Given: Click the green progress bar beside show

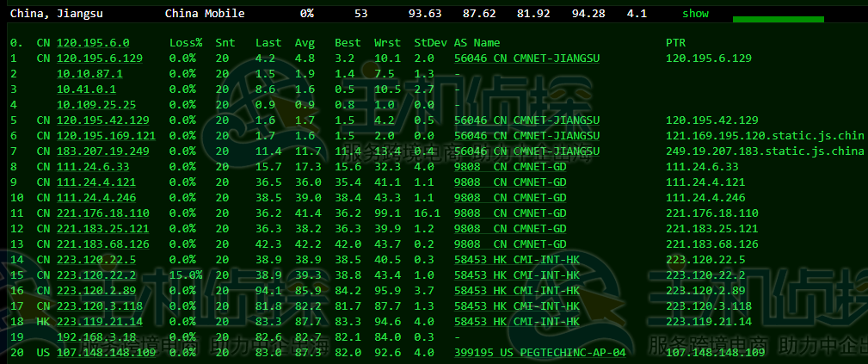Looking at the screenshot, I should pyautogui.click(x=779, y=20).
